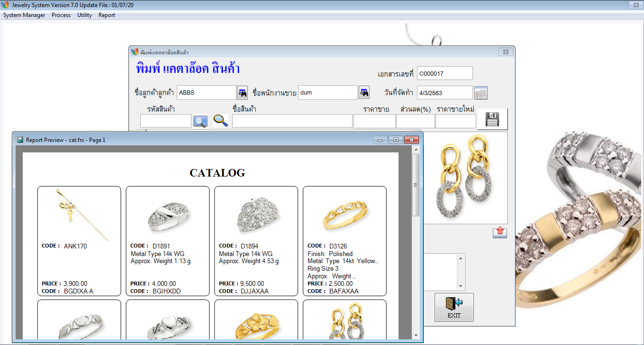Screen dimensions: 644x345
Task: Click the selling price input field
Action: click(x=374, y=121)
